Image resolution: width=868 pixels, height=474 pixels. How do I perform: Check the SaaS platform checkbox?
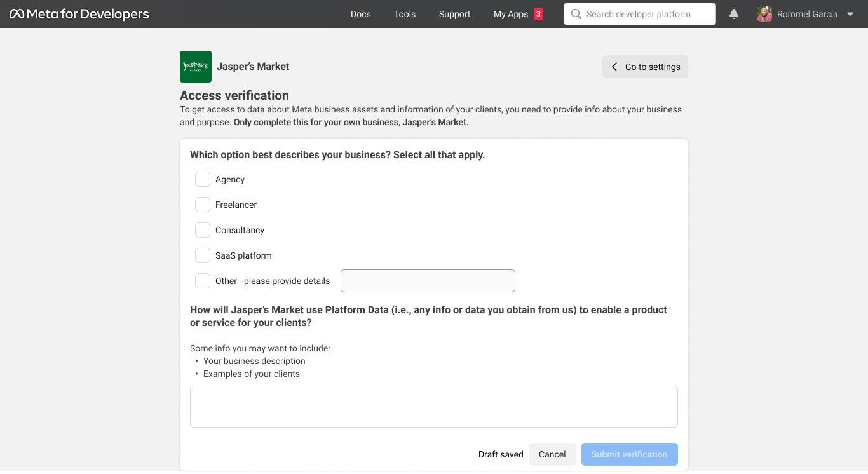(x=203, y=255)
